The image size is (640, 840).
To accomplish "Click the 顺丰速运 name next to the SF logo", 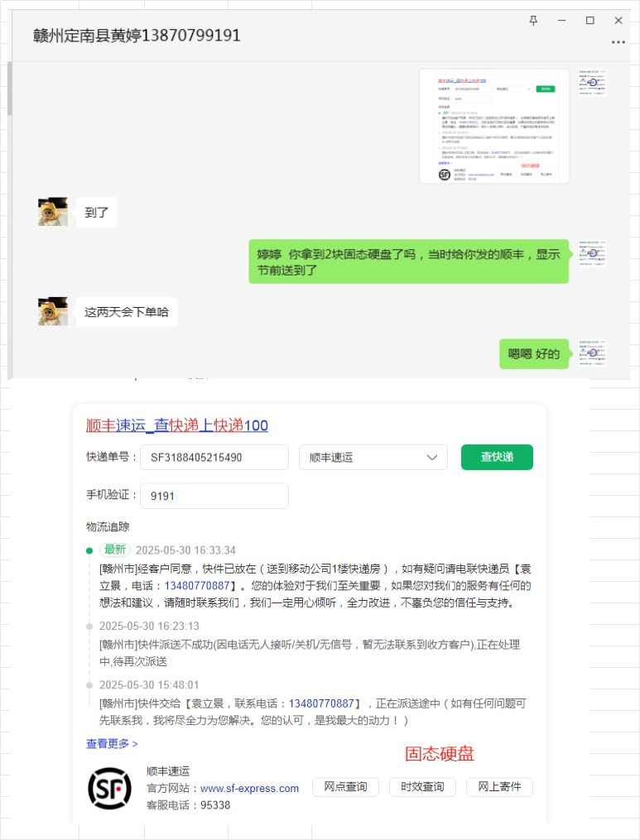I will pos(168,770).
